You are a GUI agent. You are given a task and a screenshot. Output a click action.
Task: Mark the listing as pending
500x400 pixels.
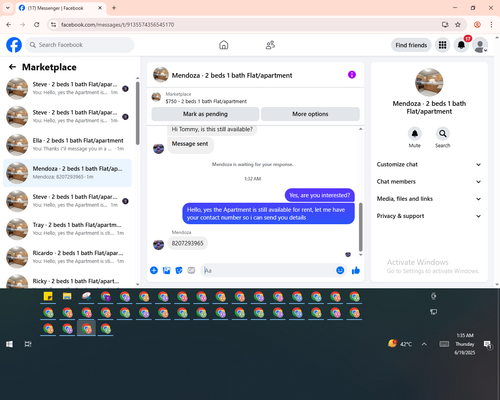point(205,114)
